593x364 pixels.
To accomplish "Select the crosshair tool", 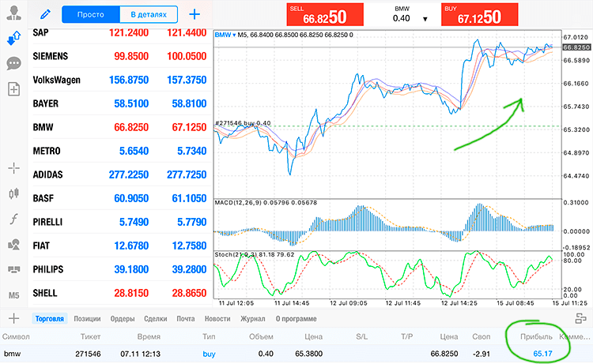I will click(14, 168).
